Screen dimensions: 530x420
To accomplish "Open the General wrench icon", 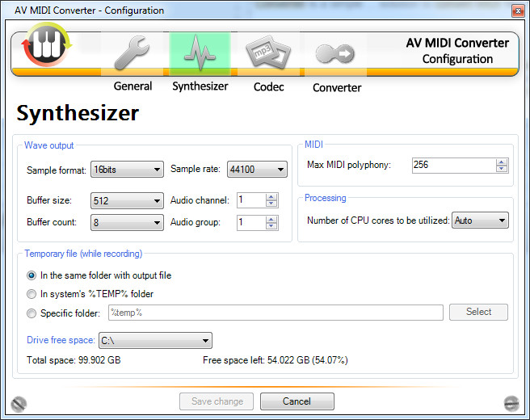I will 132,52.
